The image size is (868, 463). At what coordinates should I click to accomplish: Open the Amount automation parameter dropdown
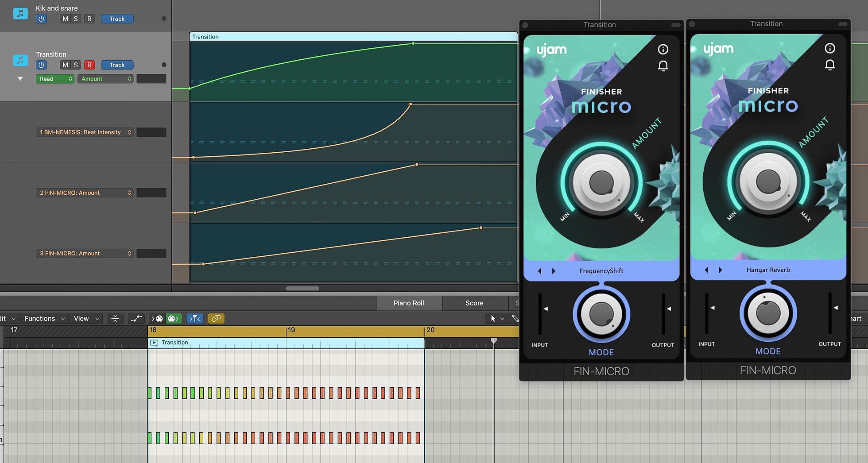tap(105, 79)
